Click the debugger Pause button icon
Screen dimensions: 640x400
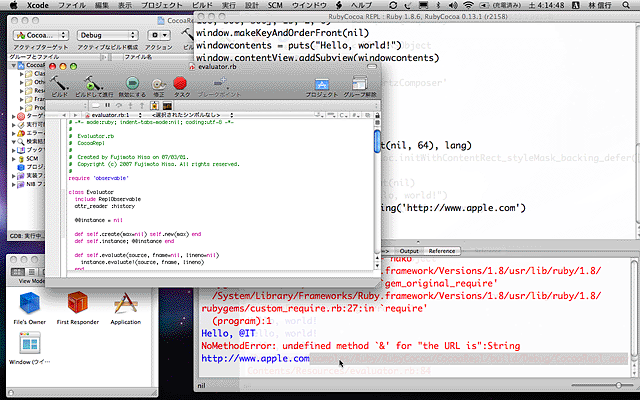[108, 106]
